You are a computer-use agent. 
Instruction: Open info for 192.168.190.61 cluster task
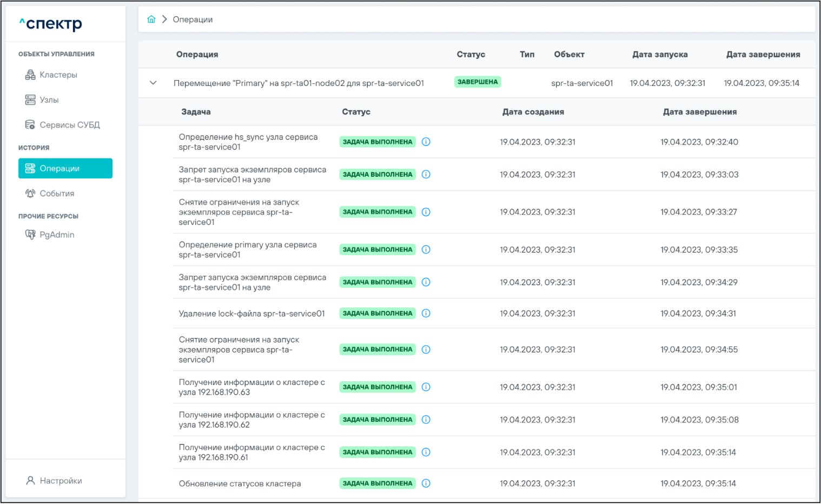(426, 452)
